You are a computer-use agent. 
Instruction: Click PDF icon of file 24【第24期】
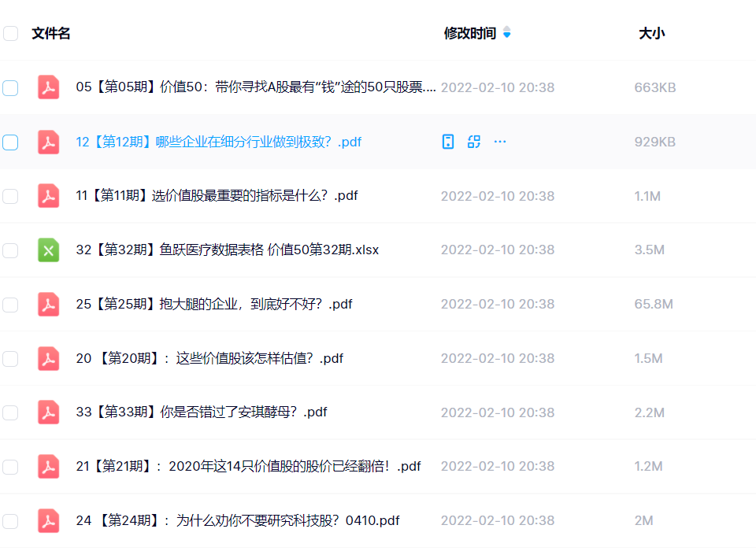(x=48, y=520)
